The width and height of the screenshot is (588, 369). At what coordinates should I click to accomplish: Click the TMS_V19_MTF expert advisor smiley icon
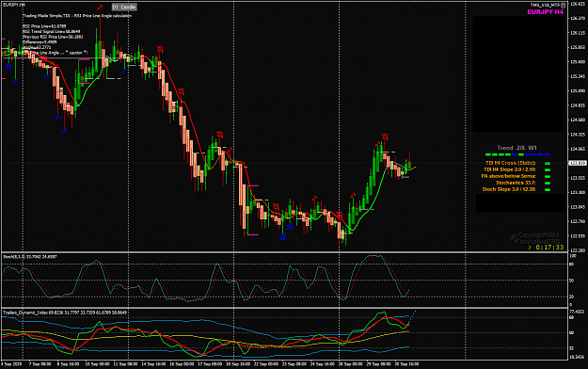coord(564,6)
